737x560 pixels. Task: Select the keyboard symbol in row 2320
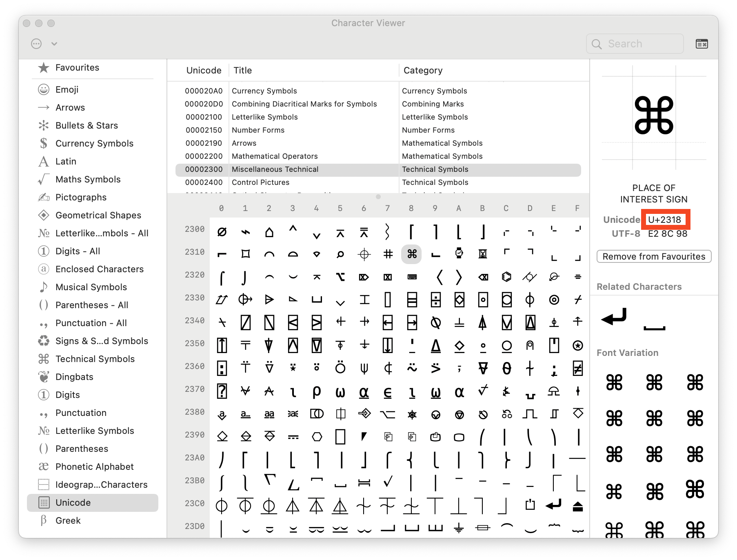[x=412, y=277]
